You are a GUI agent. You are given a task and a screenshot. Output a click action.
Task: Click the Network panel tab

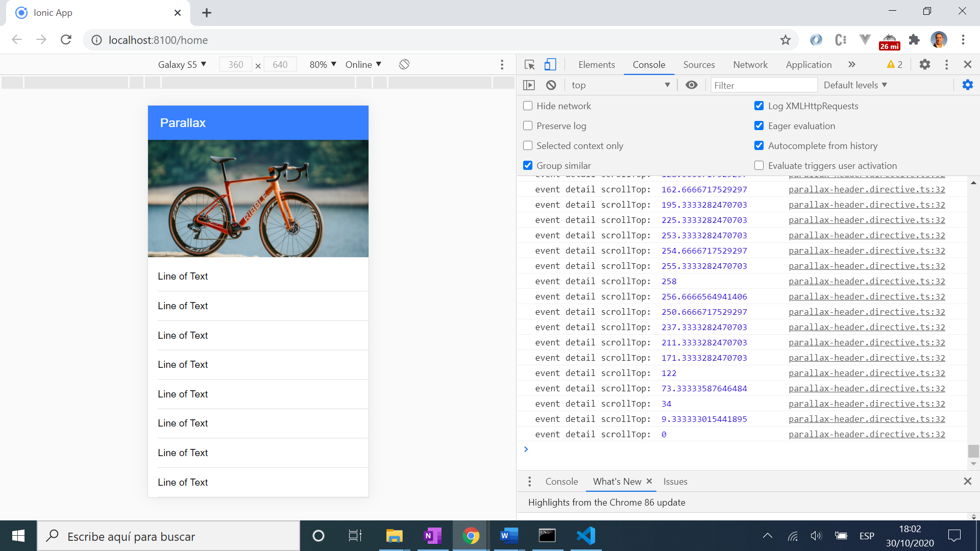click(750, 65)
